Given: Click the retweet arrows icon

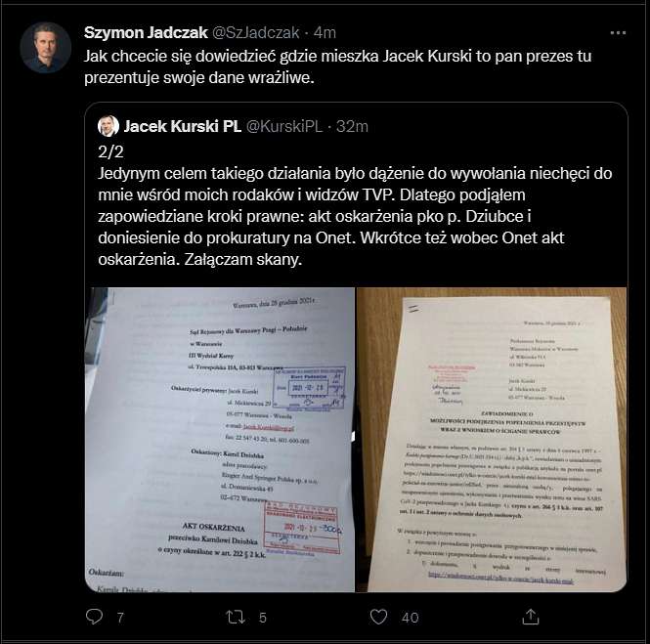Looking at the screenshot, I should click(x=235, y=617).
